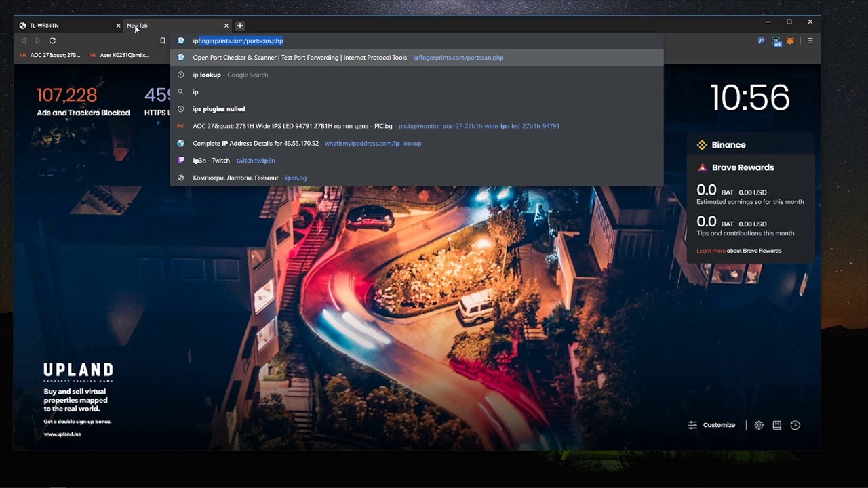Visit the www.upland.me link
The height and width of the screenshot is (488, 868).
(62, 434)
